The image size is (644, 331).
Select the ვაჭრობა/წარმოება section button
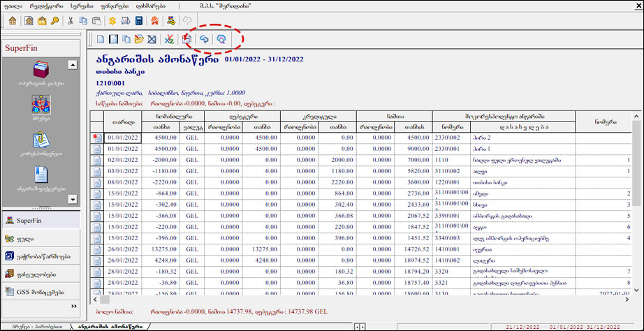point(41,256)
